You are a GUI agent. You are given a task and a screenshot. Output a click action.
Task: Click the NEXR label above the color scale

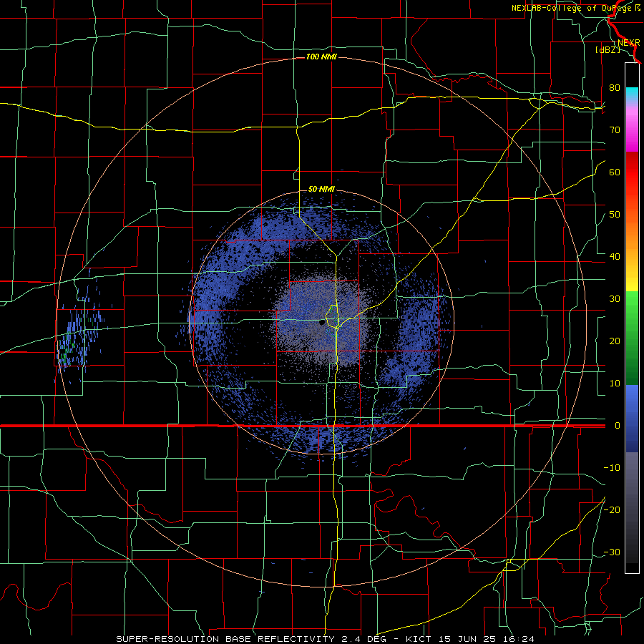629,43
